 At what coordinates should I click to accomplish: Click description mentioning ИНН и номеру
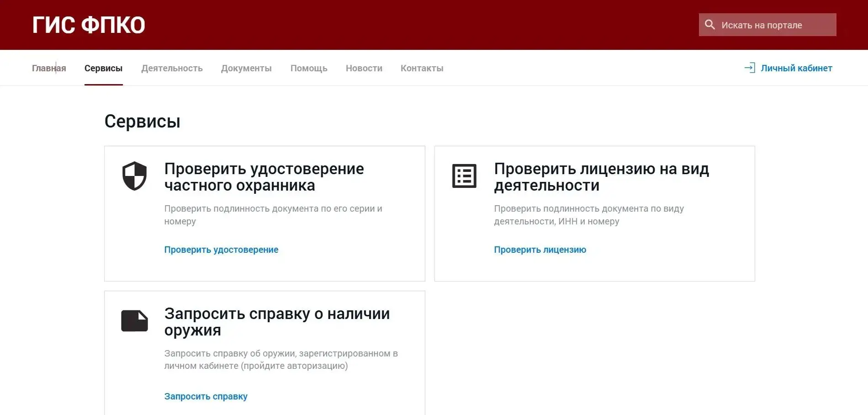(589, 215)
